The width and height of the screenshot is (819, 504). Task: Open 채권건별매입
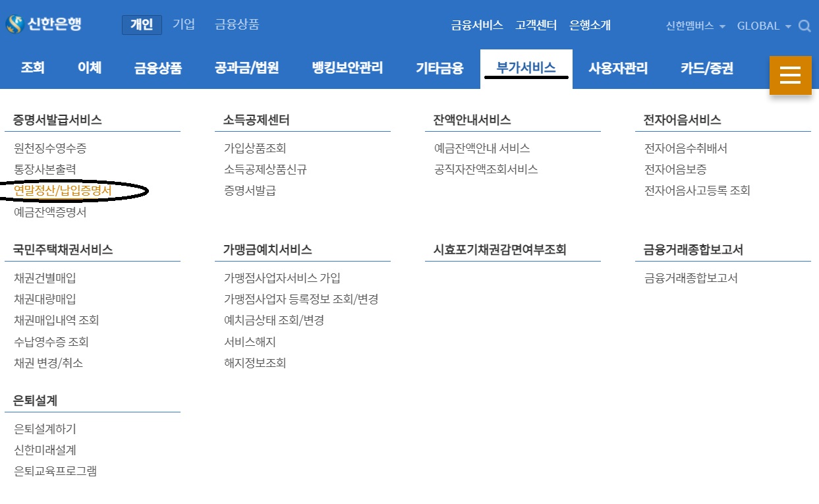pos(45,278)
